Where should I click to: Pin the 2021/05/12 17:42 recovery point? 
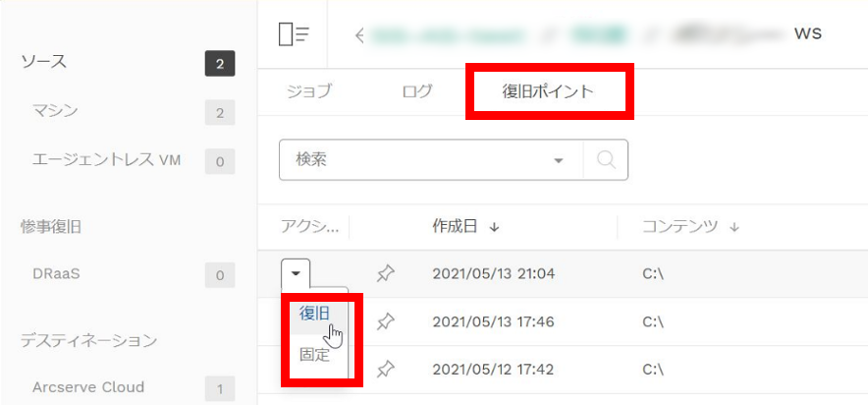[x=385, y=369]
